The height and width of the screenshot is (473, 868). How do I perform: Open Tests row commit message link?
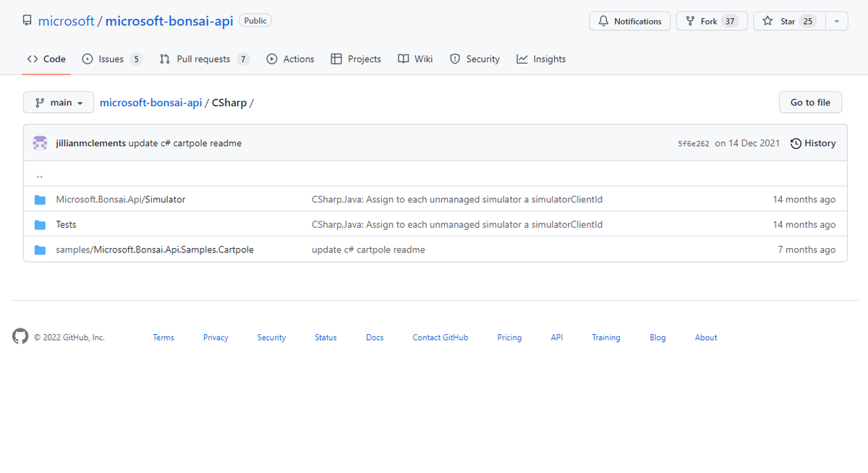click(457, 225)
